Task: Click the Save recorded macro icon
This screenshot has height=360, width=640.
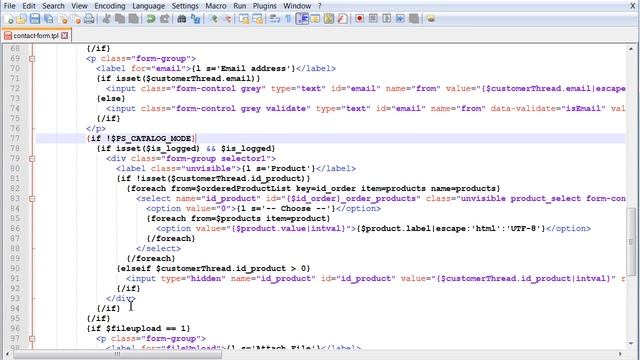Action: pos(414,19)
